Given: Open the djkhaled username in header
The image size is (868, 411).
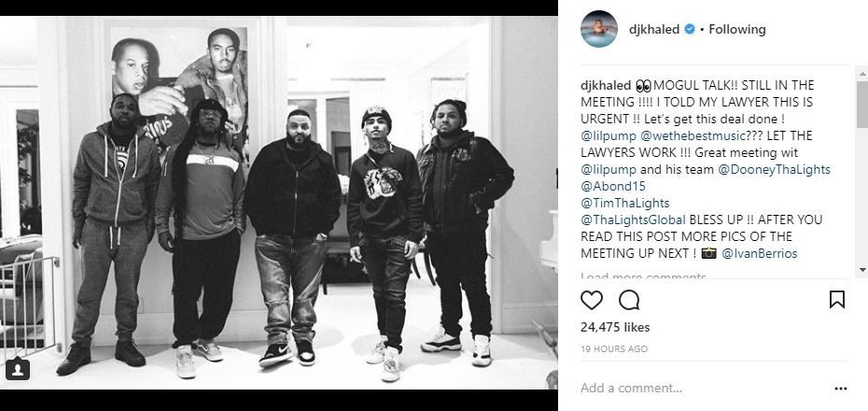Looking at the screenshot, I should (x=653, y=29).
